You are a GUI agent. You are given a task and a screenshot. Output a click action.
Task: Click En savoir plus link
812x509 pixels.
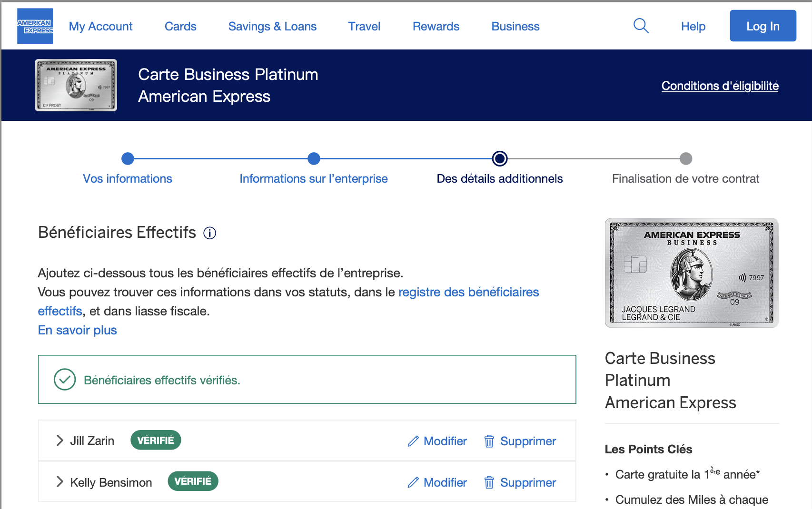click(x=78, y=330)
